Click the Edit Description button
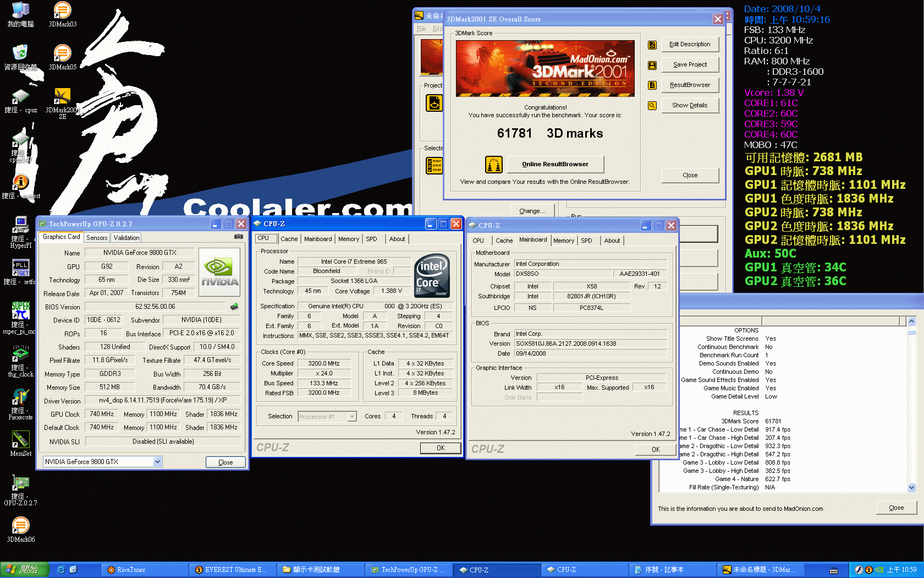 tap(690, 45)
